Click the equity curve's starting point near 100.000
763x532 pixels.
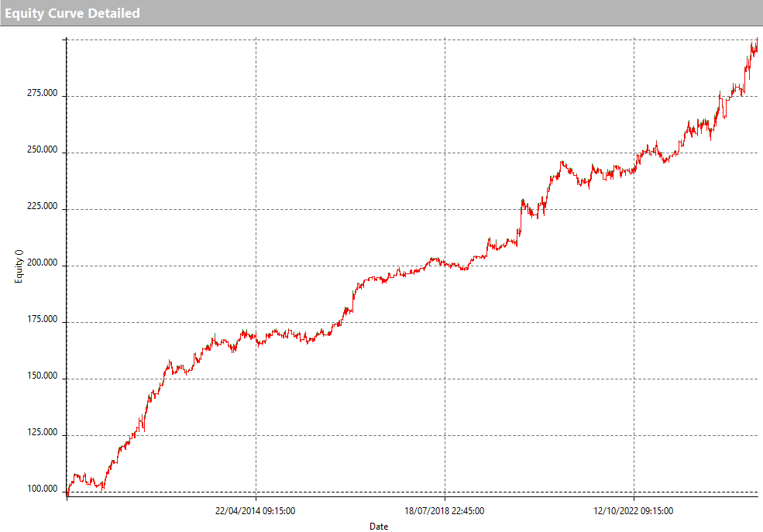(x=68, y=493)
